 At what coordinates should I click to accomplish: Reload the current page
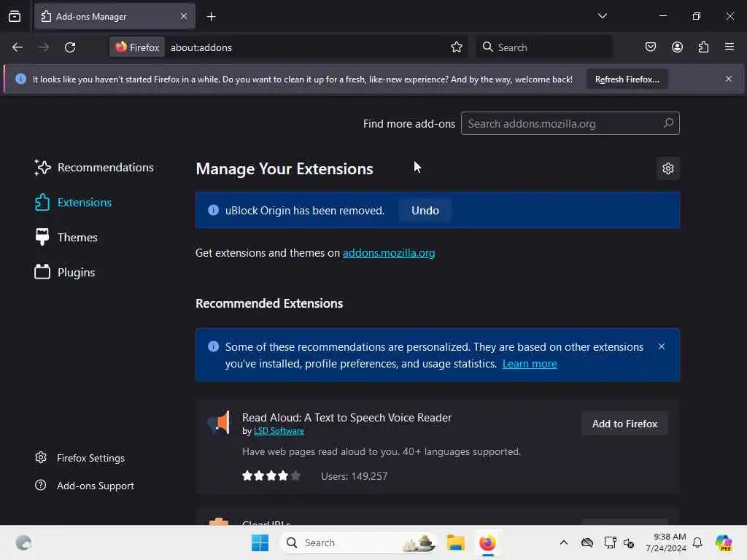(70, 47)
